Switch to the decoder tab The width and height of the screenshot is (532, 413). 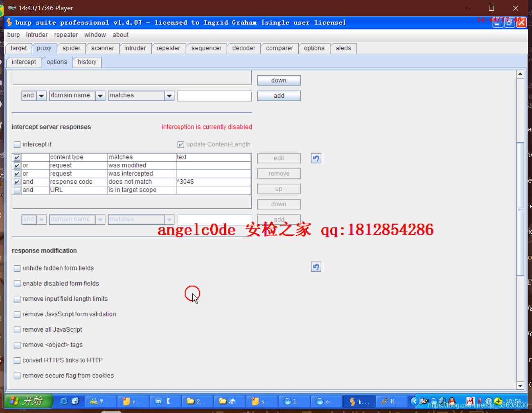tap(244, 48)
